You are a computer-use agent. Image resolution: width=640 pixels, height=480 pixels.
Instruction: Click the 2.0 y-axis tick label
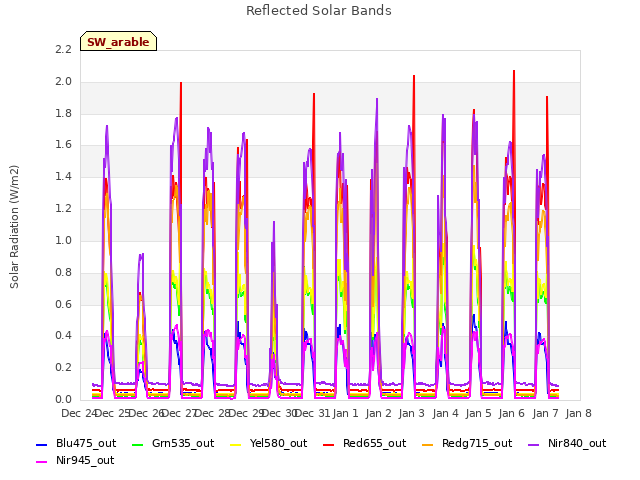click(x=63, y=81)
